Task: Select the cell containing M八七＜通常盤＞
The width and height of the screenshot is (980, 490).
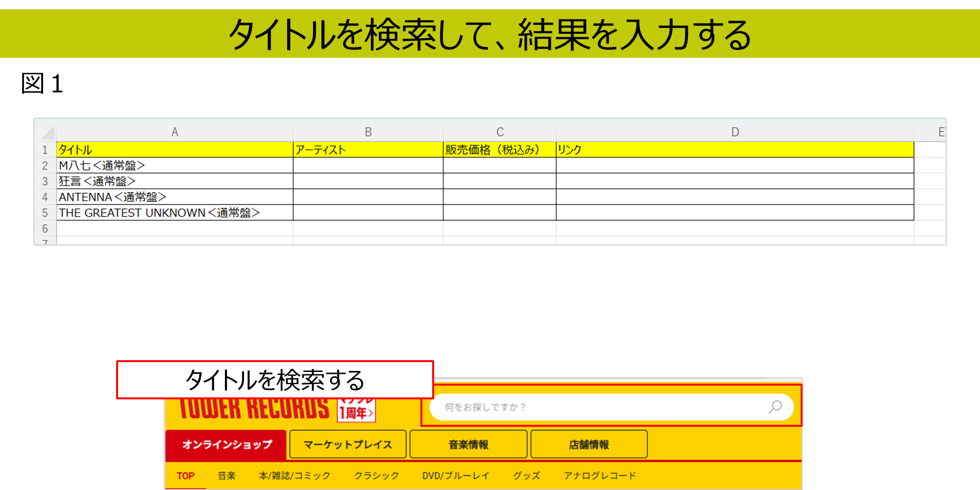Action: click(174, 166)
